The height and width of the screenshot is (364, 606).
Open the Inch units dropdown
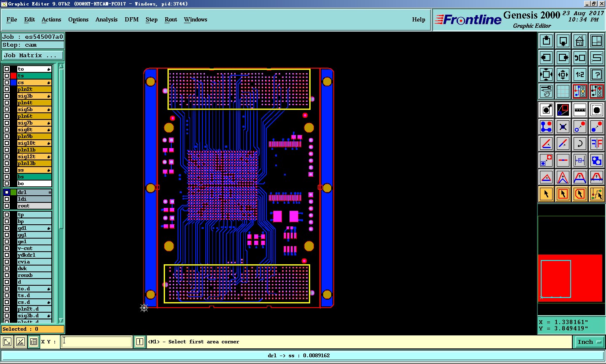point(589,342)
